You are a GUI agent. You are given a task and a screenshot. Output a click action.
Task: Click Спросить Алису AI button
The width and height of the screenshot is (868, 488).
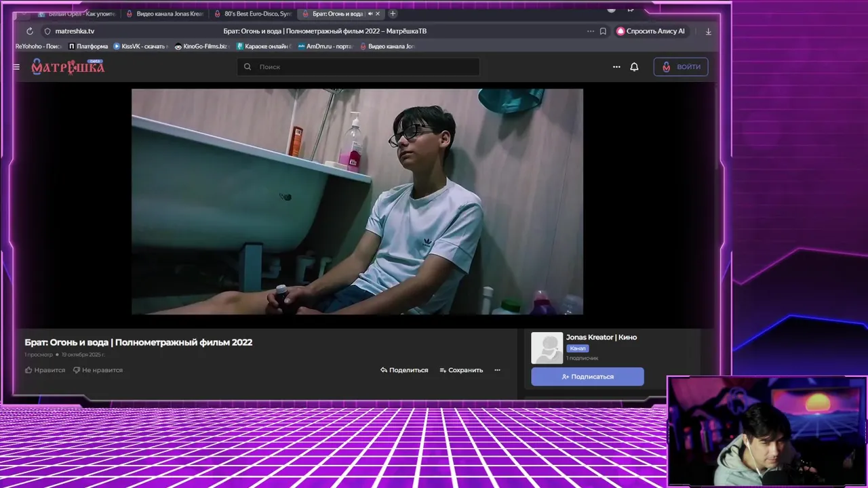(x=651, y=31)
